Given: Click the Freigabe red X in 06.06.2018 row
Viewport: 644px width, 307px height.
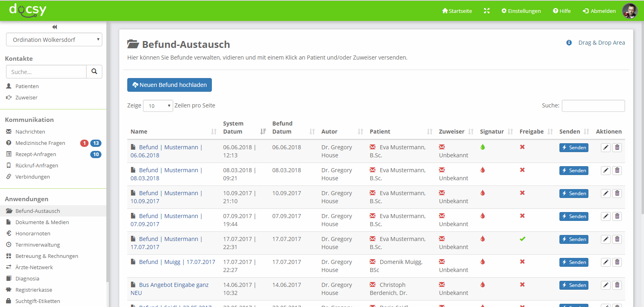Looking at the screenshot, I should click(x=522, y=147).
